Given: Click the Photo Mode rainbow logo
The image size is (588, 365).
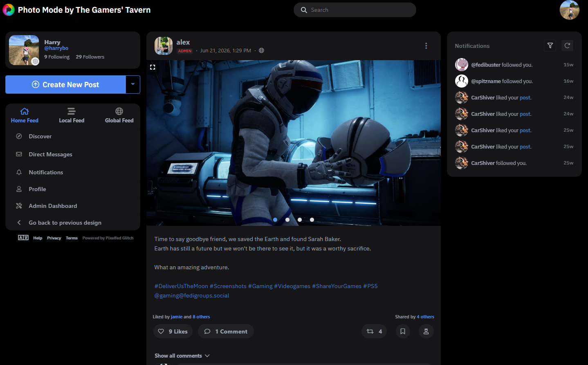Looking at the screenshot, I should (x=9, y=10).
